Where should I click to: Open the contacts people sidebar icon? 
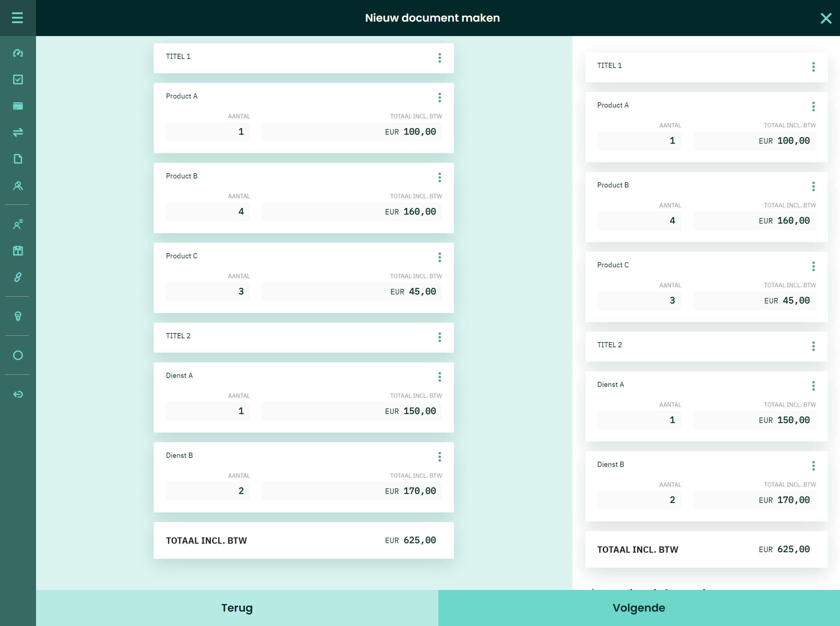pyautogui.click(x=18, y=186)
